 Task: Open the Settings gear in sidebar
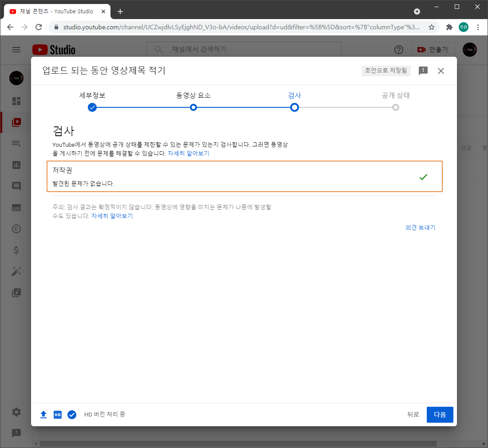pos(16,412)
